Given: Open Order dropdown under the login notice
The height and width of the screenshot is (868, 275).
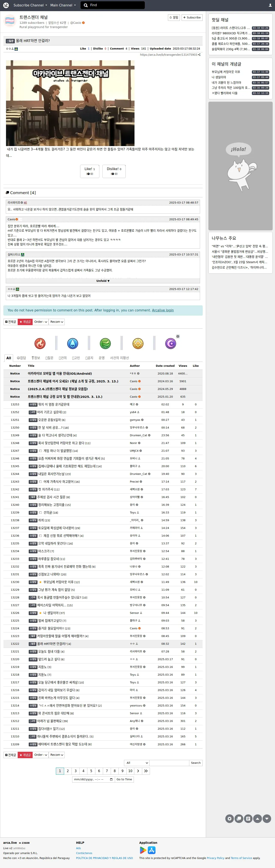Looking at the screenshot, I should [40, 322].
